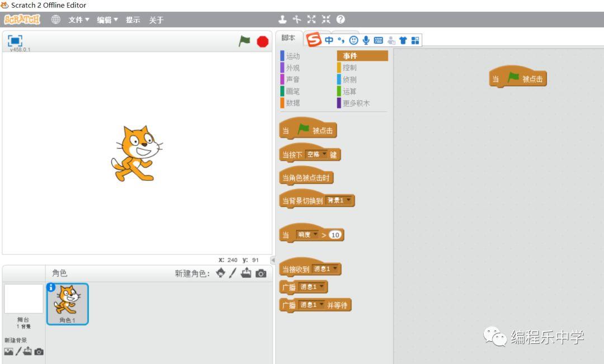Click the Scratch logo
Image resolution: width=604 pixels, height=364 pixels.
(x=22, y=19)
